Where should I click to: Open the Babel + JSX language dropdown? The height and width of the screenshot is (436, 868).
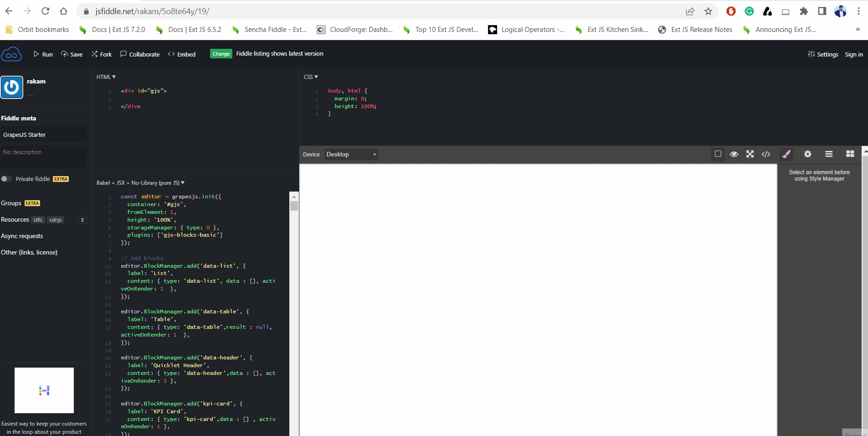140,183
